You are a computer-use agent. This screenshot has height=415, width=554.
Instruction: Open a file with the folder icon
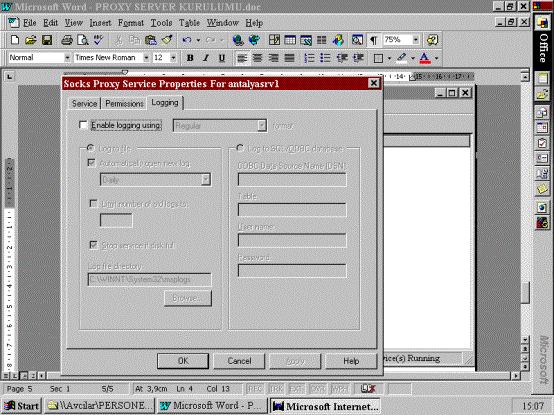pos(31,40)
